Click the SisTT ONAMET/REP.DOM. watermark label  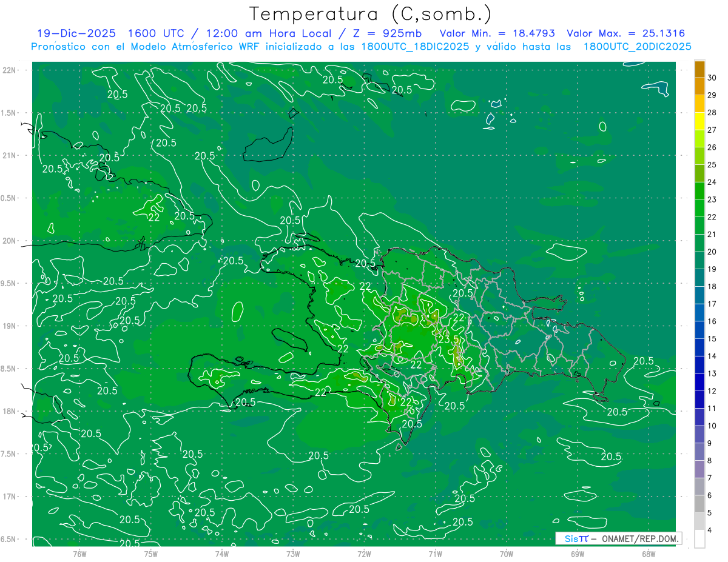[618, 538]
